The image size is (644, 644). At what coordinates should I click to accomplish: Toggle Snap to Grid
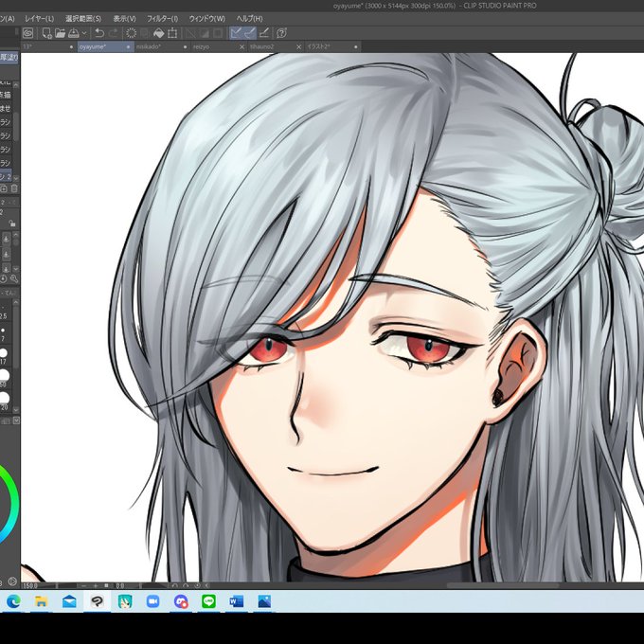[264, 33]
